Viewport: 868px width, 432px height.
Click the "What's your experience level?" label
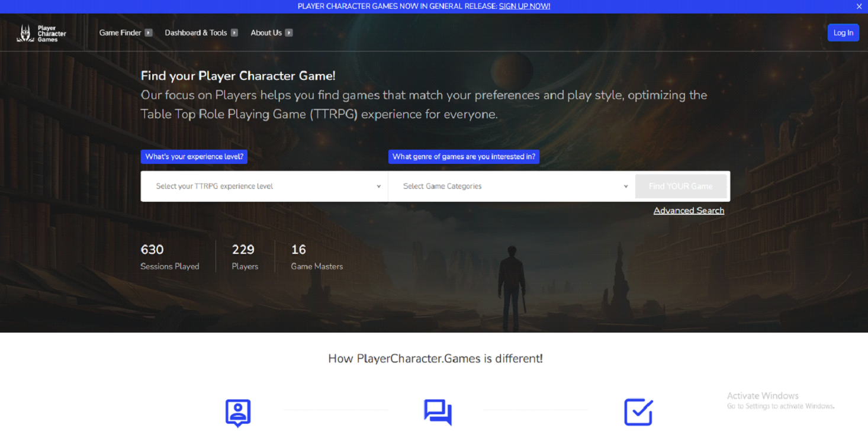pos(194,157)
